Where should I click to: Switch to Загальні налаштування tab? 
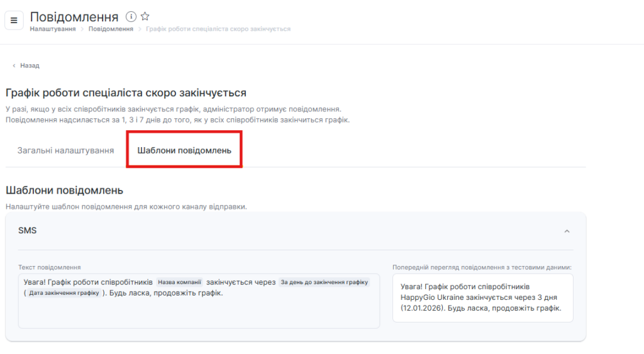tap(65, 151)
